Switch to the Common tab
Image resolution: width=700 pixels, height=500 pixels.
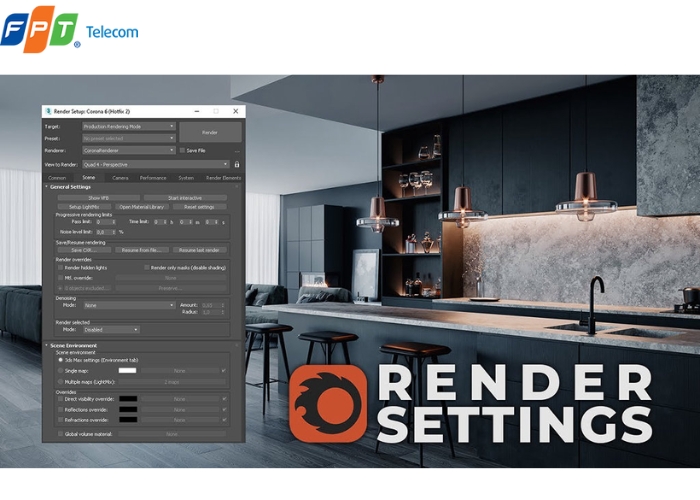coord(57,178)
